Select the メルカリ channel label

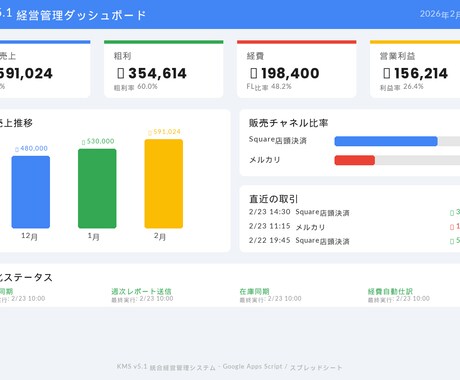pos(265,160)
